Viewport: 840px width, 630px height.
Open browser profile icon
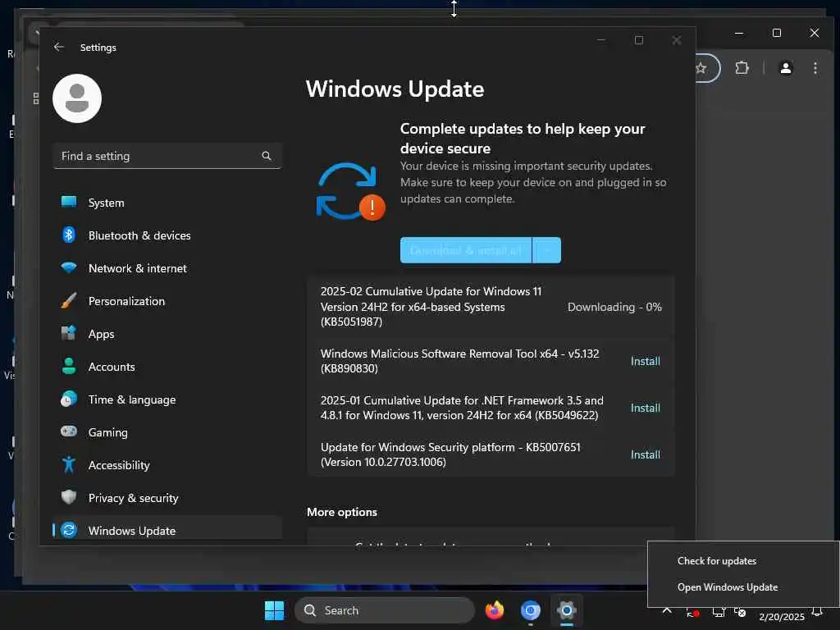coord(786,68)
